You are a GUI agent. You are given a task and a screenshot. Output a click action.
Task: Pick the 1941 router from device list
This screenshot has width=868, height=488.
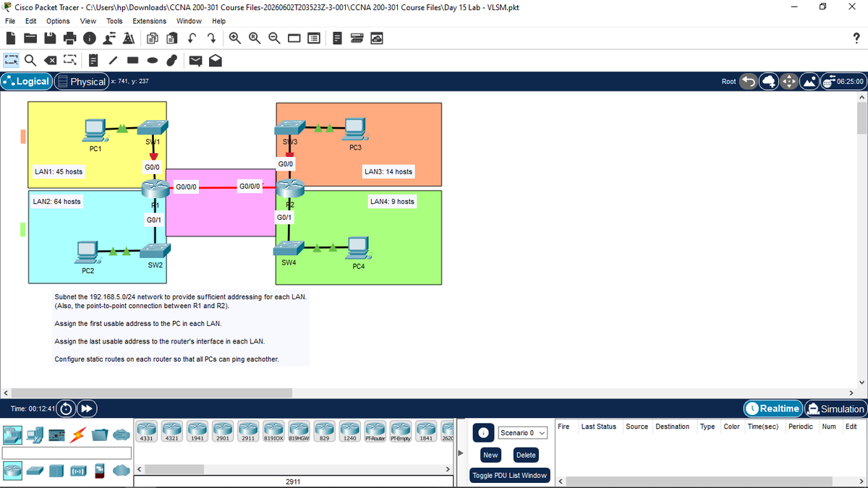point(197,430)
